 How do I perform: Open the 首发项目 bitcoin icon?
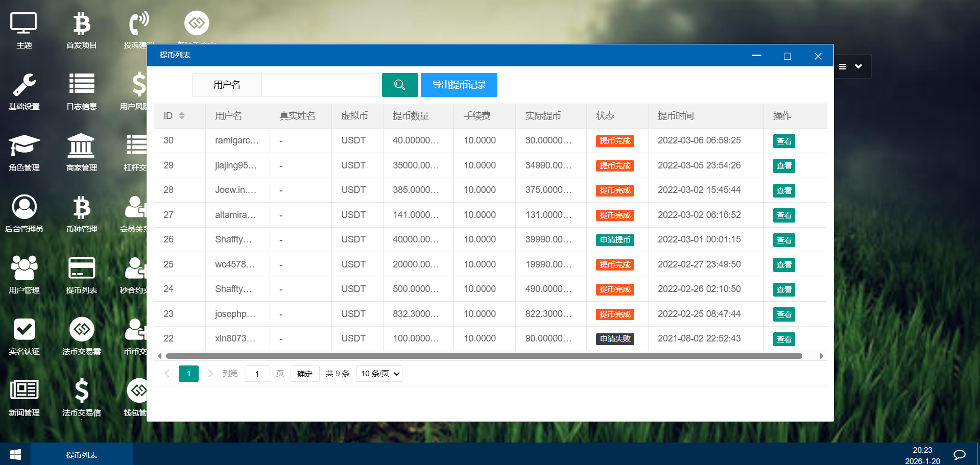81,30
